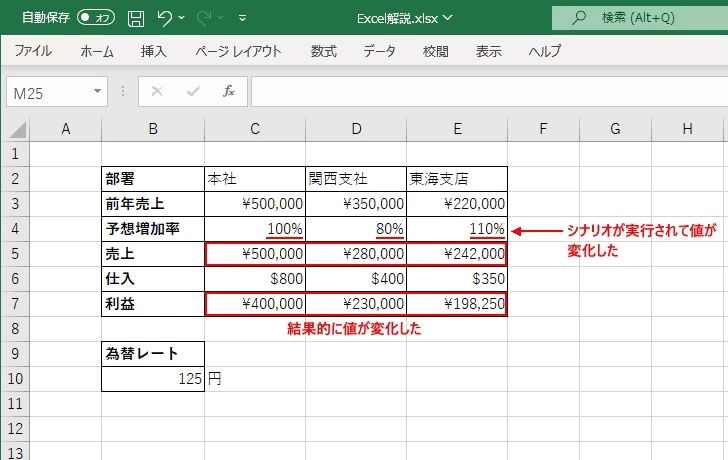Expand file name Excel解説.xlsx dropdown
Viewport: 728px width, 460px height.
pyautogui.click(x=448, y=18)
